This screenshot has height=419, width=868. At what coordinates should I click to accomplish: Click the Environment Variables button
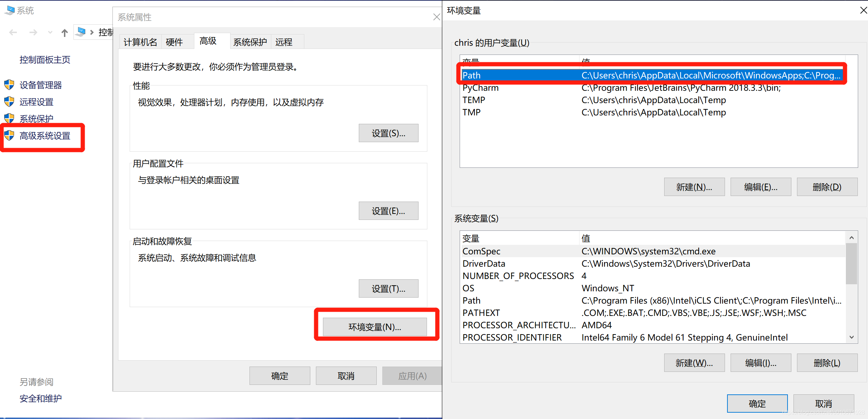375,327
